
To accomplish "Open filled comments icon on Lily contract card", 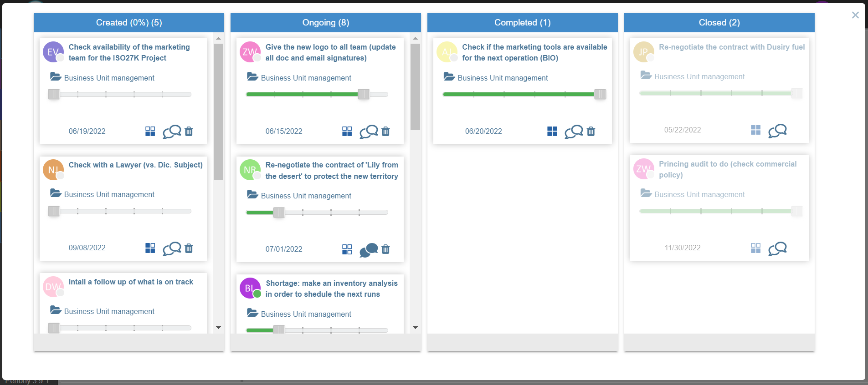I will [369, 250].
